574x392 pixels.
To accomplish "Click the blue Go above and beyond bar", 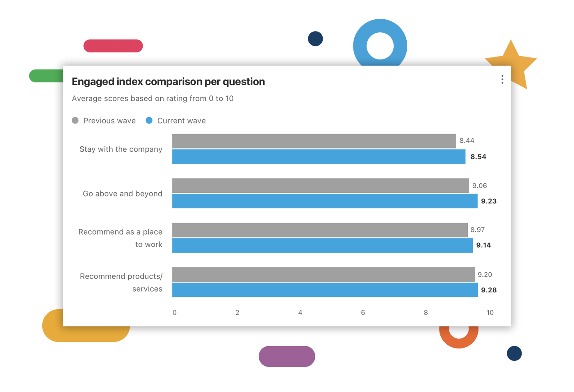I will coord(325,201).
